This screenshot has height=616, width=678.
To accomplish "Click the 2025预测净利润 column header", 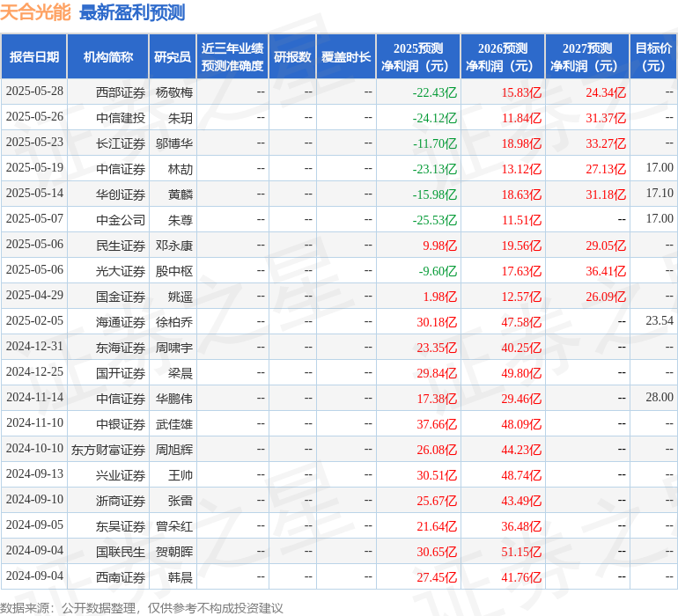I will tap(417, 57).
